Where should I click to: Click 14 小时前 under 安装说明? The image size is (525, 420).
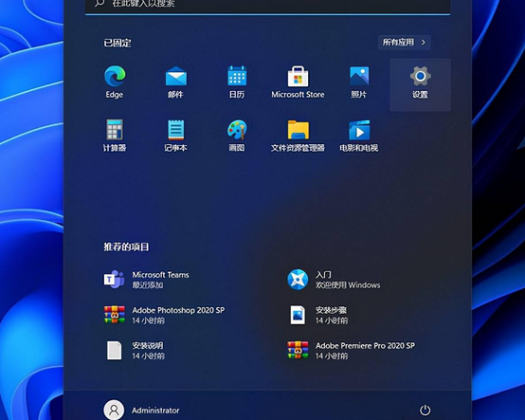click(149, 356)
